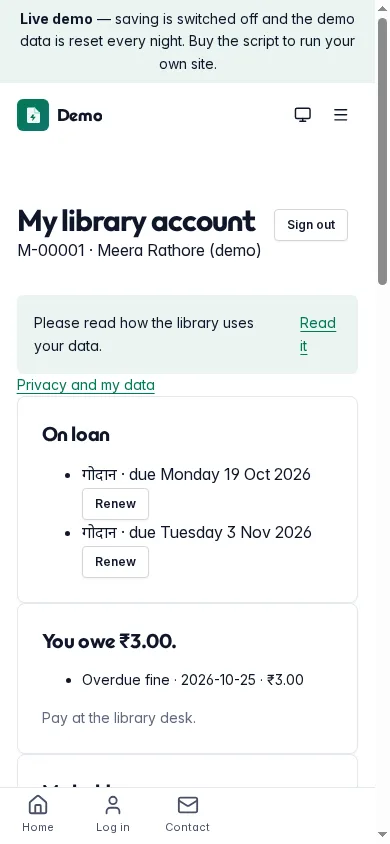
Task: Select the Contact tab label
Action: (188, 827)
